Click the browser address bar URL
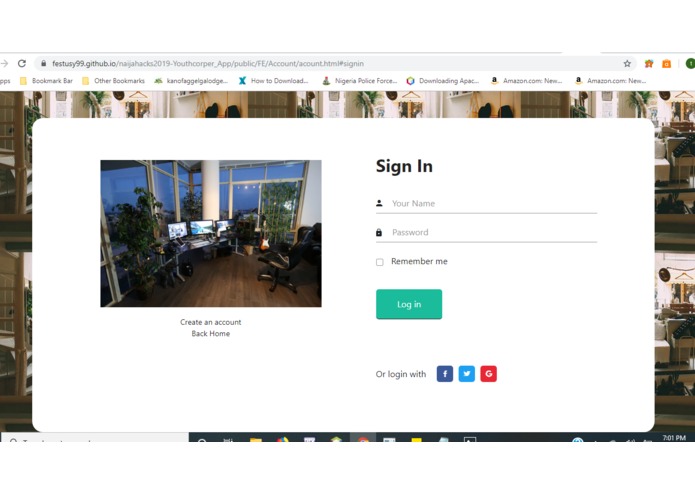The height and width of the screenshot is (494, 695). 208,63
